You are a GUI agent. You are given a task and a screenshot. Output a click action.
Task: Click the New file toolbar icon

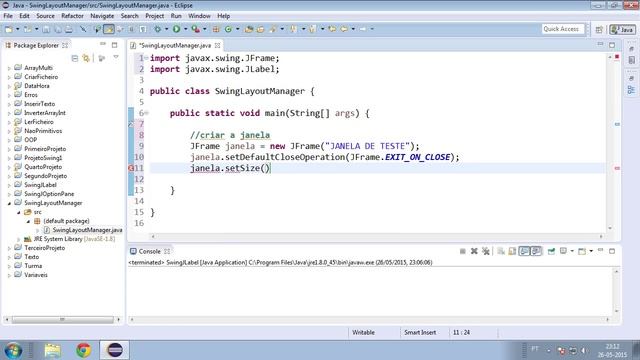(x=9, y=29)
